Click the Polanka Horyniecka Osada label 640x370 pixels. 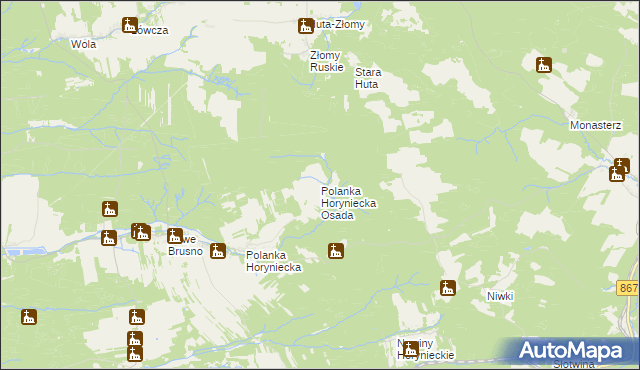pyautogui.click(x=349, y=203)
